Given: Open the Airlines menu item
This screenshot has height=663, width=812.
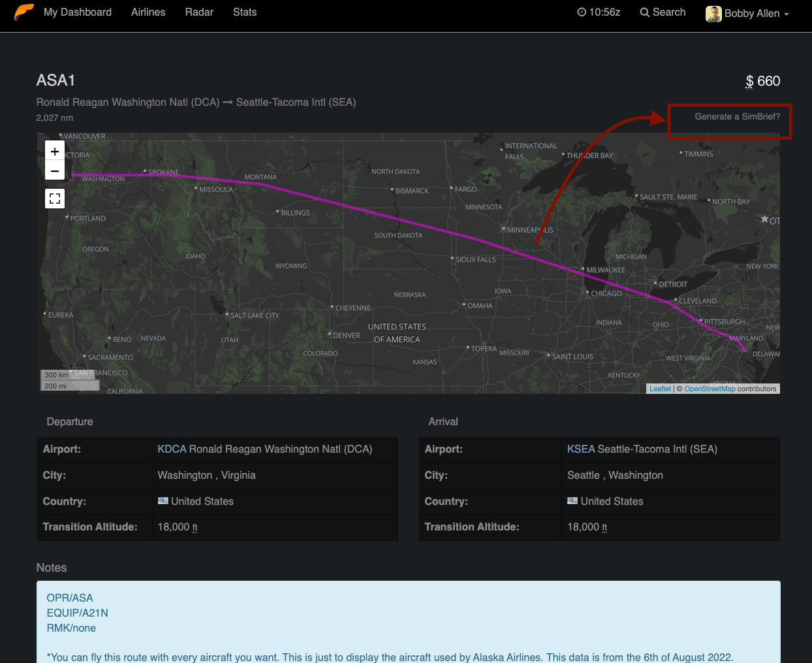Looking at the screenshot, I should click(148, 12).
